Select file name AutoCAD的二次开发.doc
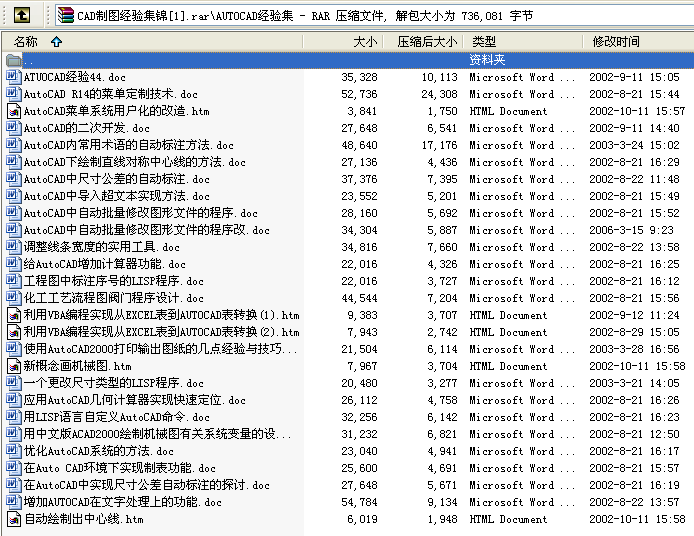The height and width of the screenshot is (536, 694). pyautogui.click(x=87, y=128)
